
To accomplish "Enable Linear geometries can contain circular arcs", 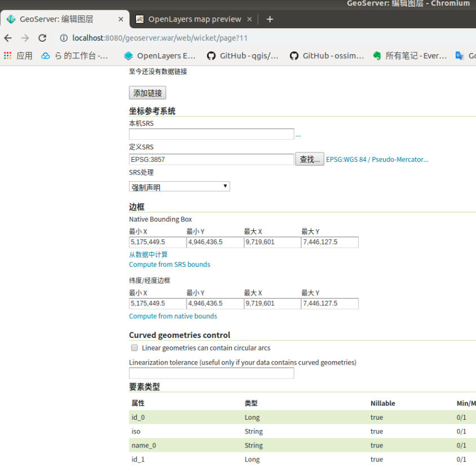I will [134, 348].
